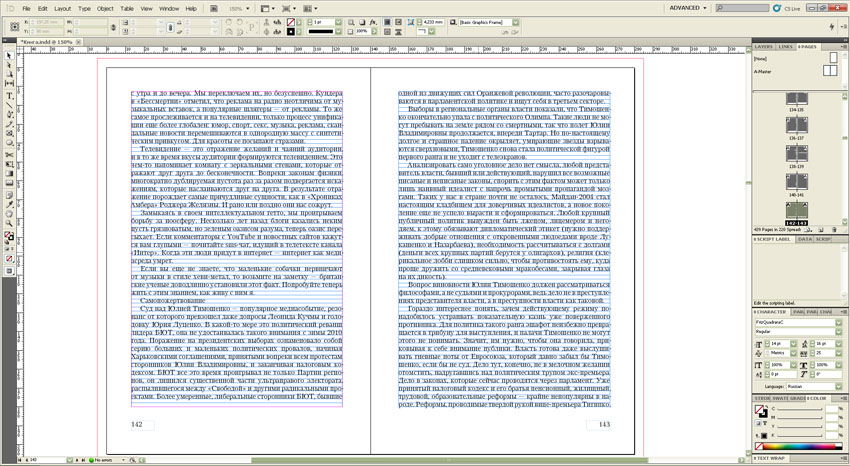Select the Zoom magnifier tool
The width and height of the screenshot is (850, 466).
9,223
